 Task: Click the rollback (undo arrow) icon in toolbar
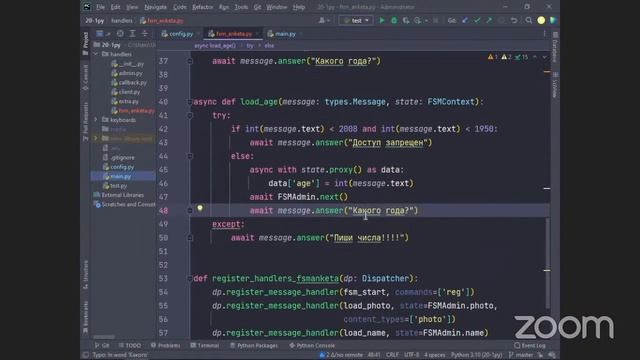(514, 20)
